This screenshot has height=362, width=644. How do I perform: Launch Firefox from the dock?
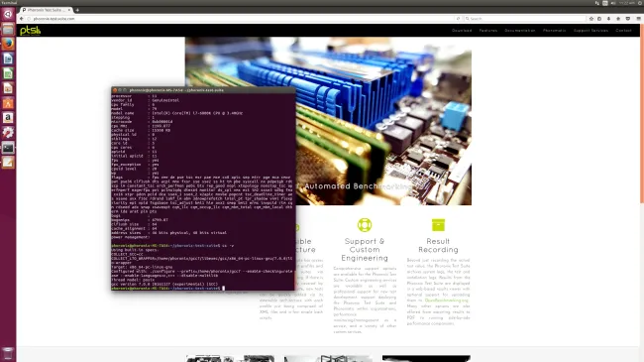coord(8,44)
